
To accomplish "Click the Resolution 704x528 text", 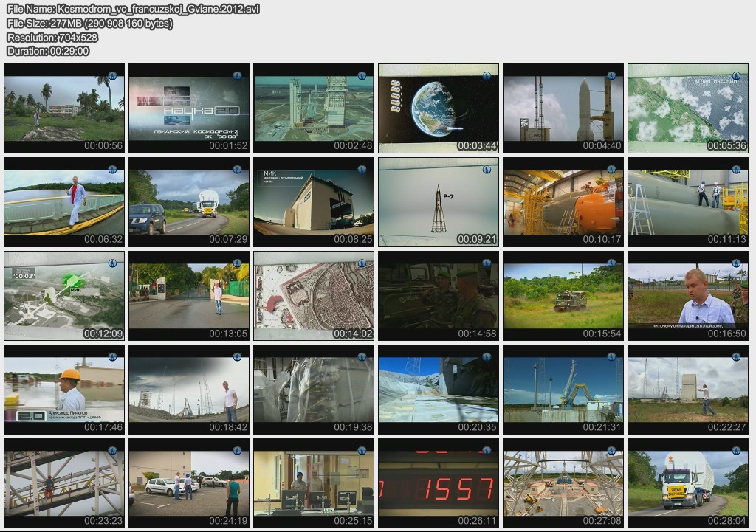I will pyautogui.click(x=52, y=37).
